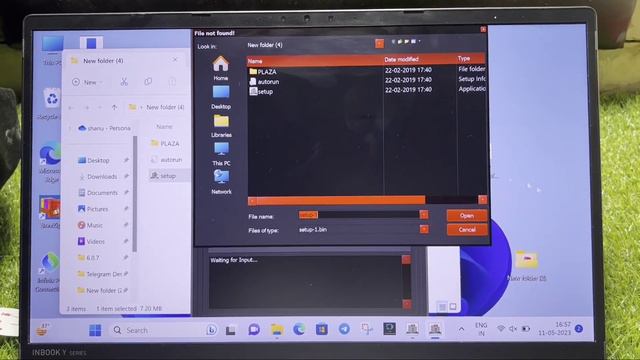Click right arrow of the horizontal scrollbar
Viewport: 640px width, 360px height.
coord(482,200)
